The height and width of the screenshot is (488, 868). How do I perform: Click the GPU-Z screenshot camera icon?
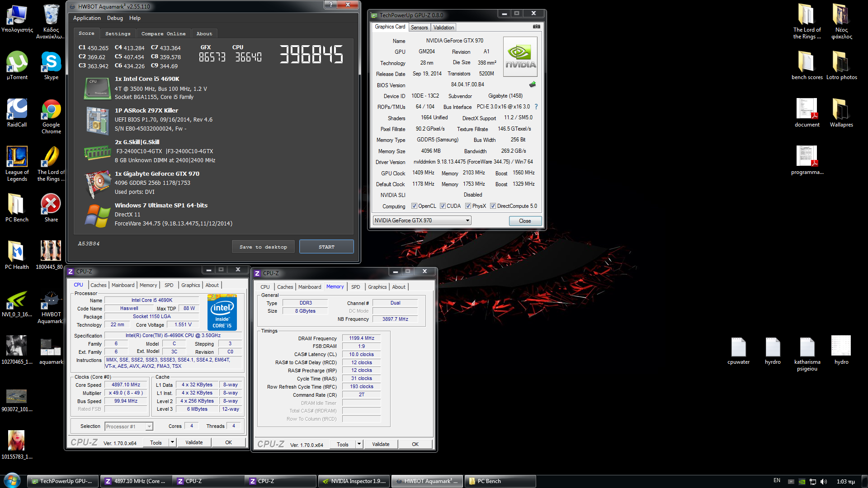pos(536,27)
